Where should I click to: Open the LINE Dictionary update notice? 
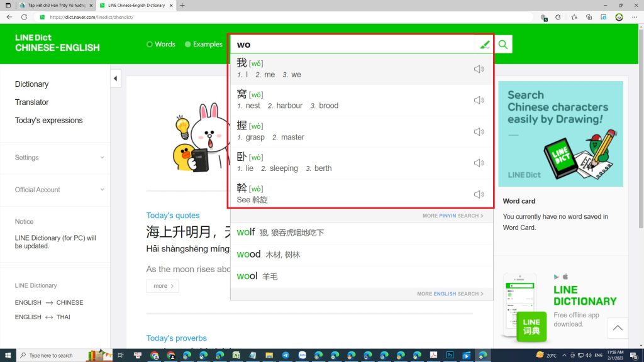[x=55, y=242]
